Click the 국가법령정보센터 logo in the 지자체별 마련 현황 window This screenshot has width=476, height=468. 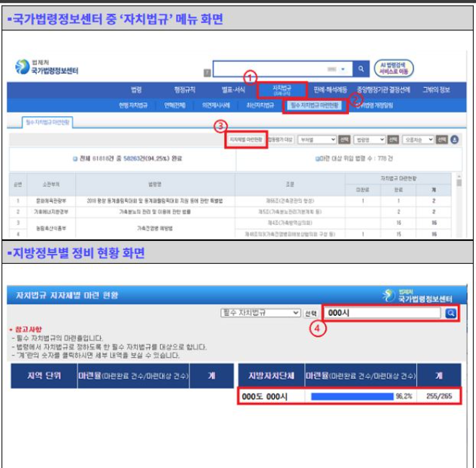click(x=418, y=296)
